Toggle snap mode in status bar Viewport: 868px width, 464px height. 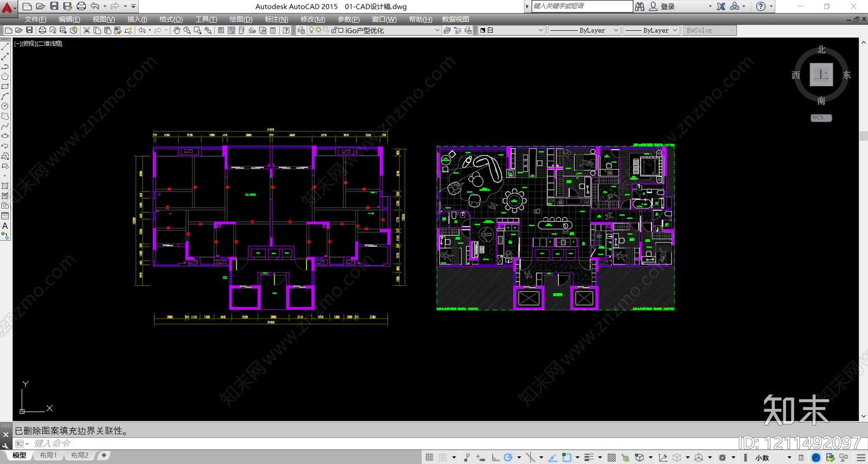[x=443, y=457]
